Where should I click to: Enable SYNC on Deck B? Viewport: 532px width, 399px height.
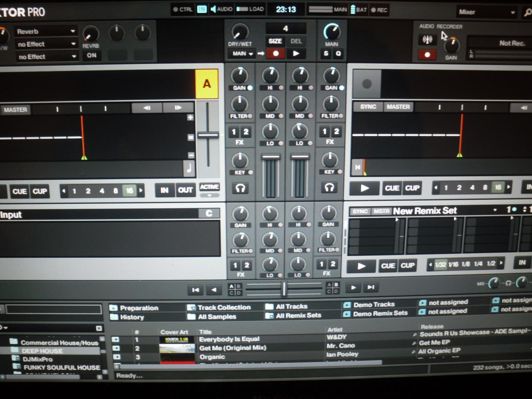(368, 107)
